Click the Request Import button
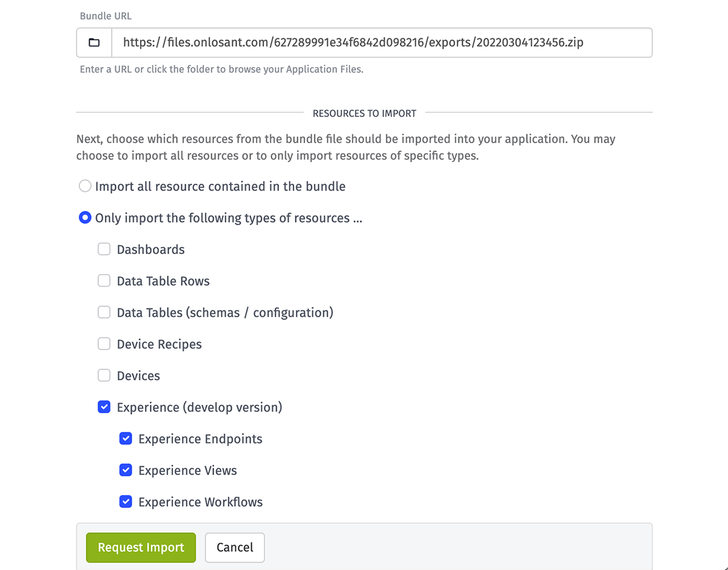 [x=141, y=547]
